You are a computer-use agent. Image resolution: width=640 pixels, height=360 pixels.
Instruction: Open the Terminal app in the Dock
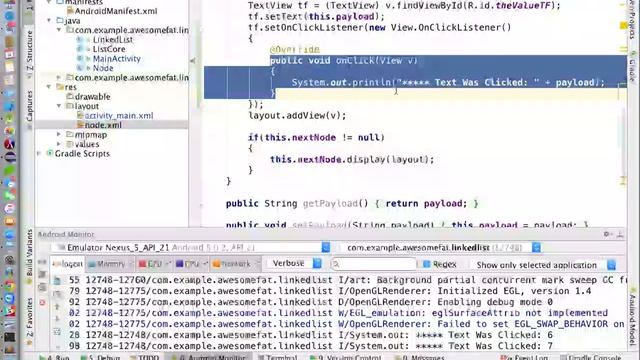[9, 338]
